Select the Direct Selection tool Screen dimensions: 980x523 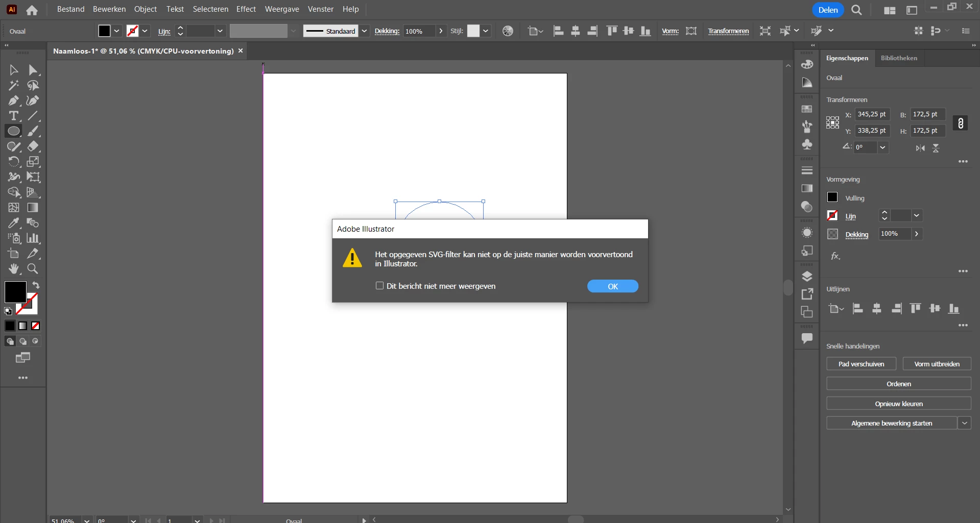click(33, 70)
